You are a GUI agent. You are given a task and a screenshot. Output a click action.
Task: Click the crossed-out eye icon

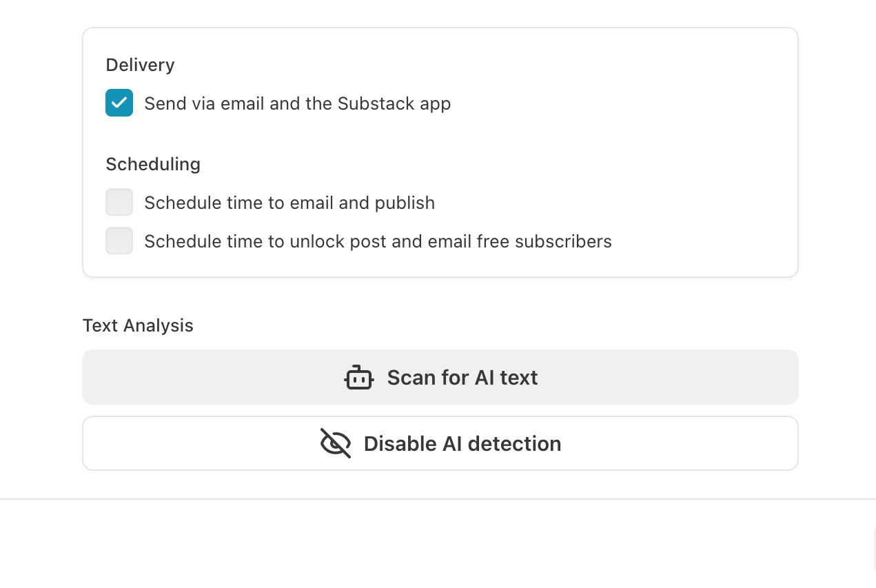336,443
